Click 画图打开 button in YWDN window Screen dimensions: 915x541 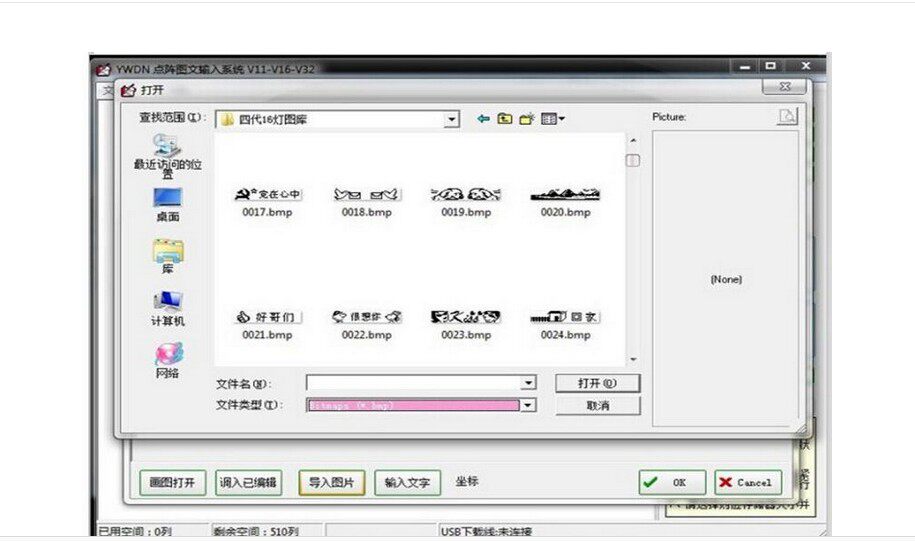pos(173,483)
